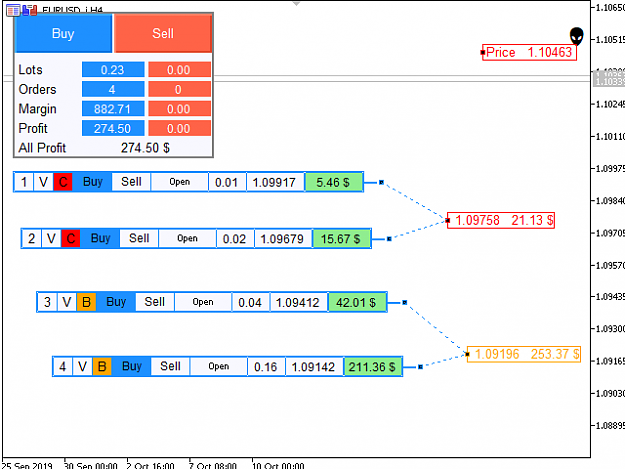Click Open cell on order 1
This screenshot has width=625, height=469.
(180, 182)
